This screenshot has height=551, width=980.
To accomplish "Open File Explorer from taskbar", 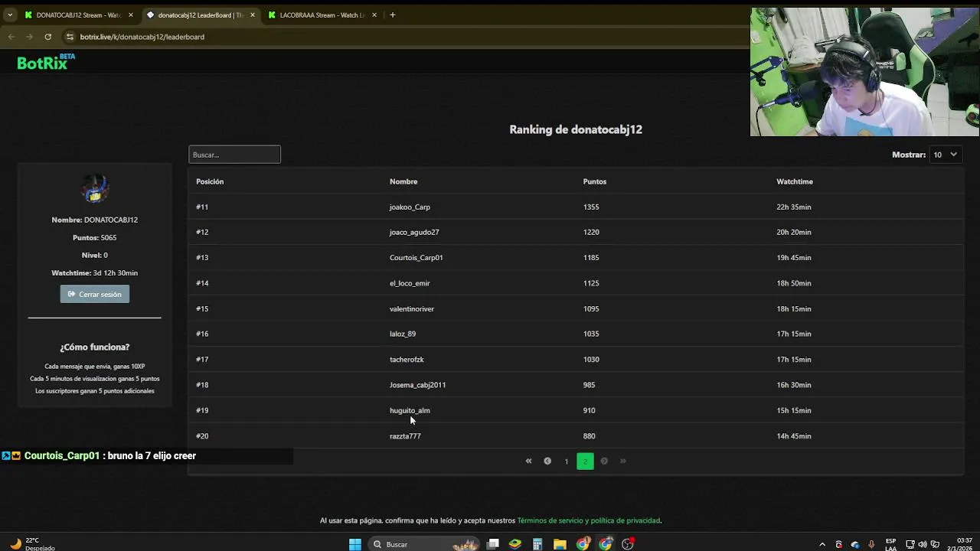I will click(x=560, y=544).
